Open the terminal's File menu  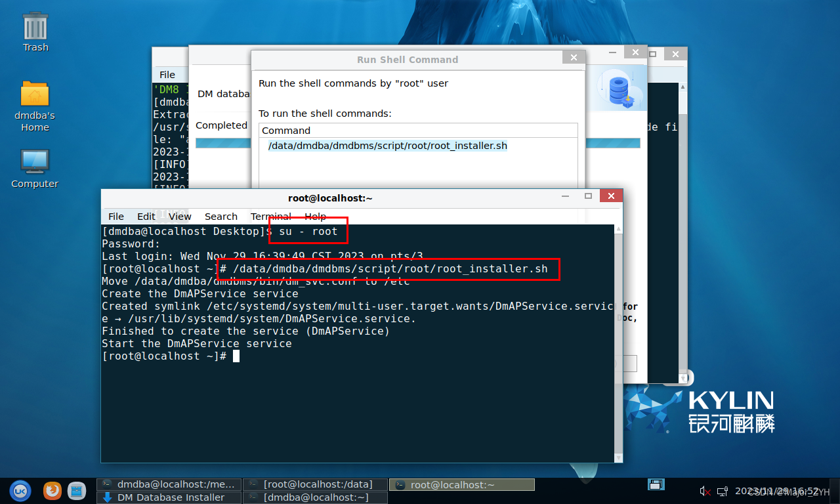tap(116, 217)
